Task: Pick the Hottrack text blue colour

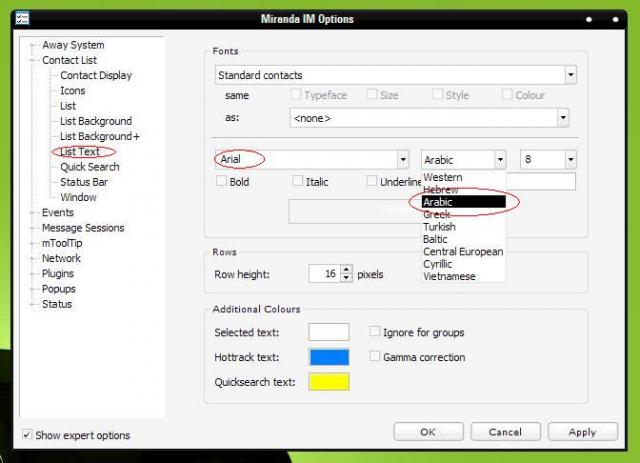Action: 329,357
